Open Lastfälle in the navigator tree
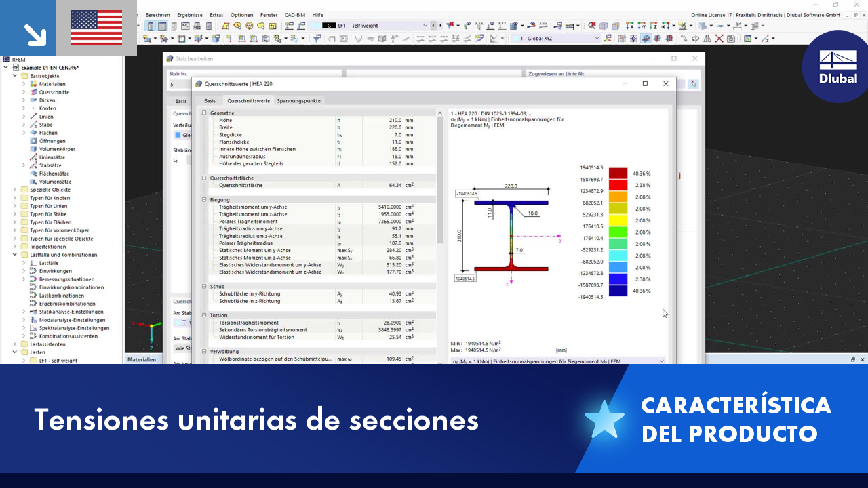This screenshot has width=868, height=488. [x=49, y=263]
